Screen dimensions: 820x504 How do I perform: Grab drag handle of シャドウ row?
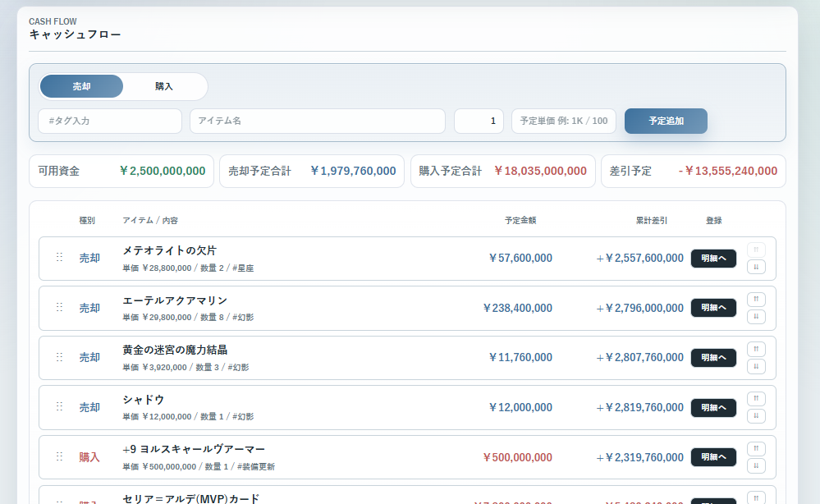tap(59, 407)
